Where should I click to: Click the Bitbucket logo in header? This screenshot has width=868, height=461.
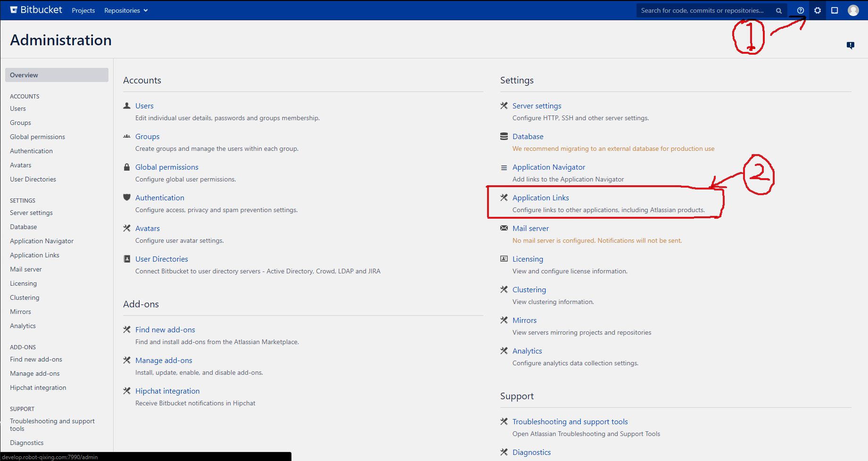coord(36,10)
